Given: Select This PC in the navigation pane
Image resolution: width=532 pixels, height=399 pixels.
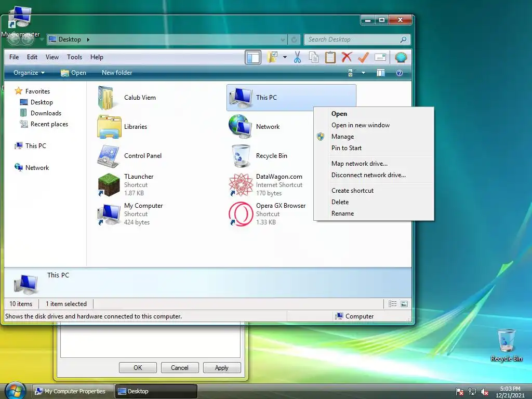Looking at the screenshot, I should (x=30, y=146).
